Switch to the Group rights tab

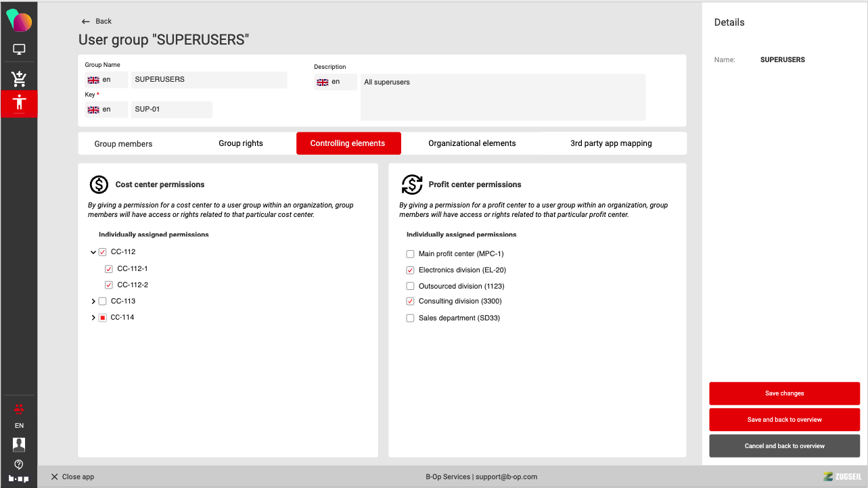241,143
